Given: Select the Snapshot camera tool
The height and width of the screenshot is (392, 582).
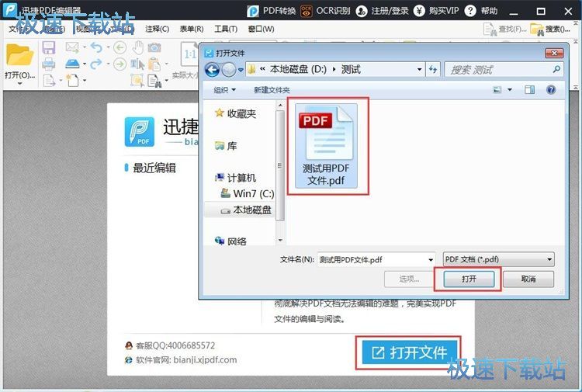Looking at the screenshot, I should tap(154, 47).
